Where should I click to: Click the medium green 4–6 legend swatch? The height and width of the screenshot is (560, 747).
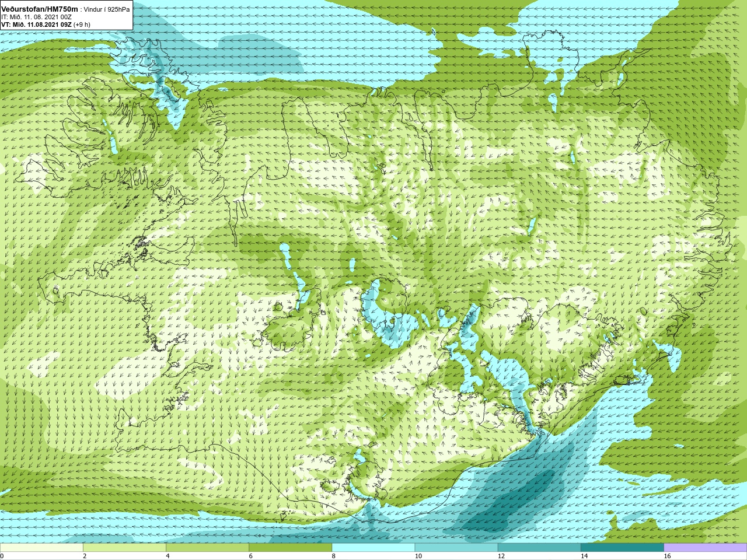[x=207, y=548]
